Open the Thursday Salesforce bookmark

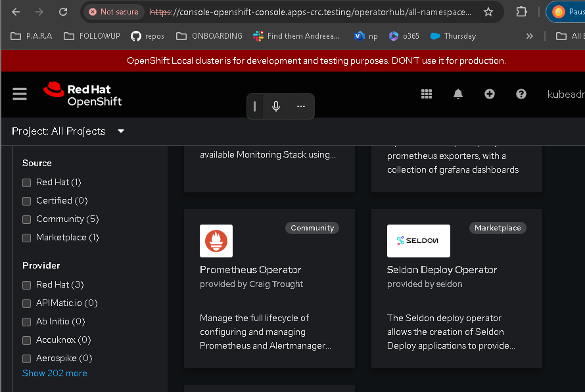(453, 36)
